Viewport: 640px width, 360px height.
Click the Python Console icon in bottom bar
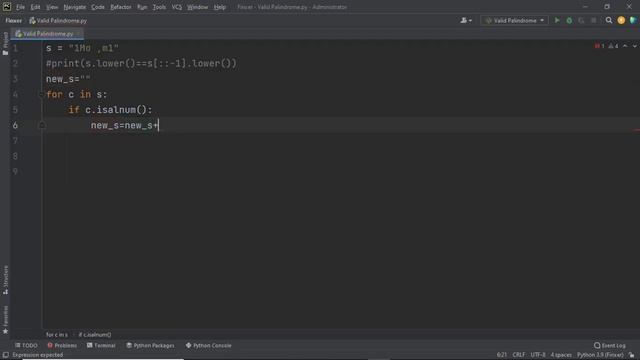pyautogui.click(x=188, y=345)
